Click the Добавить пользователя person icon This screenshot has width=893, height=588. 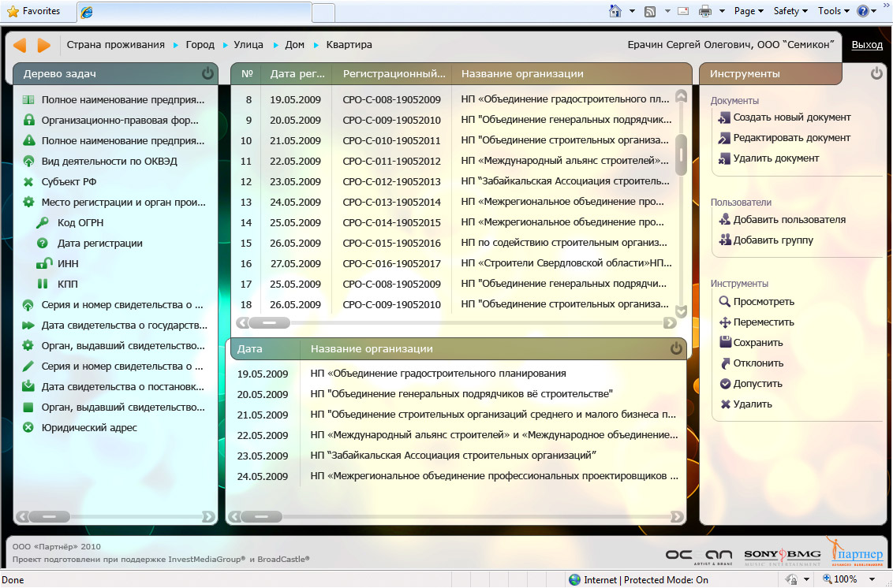[x=724, y=220]
